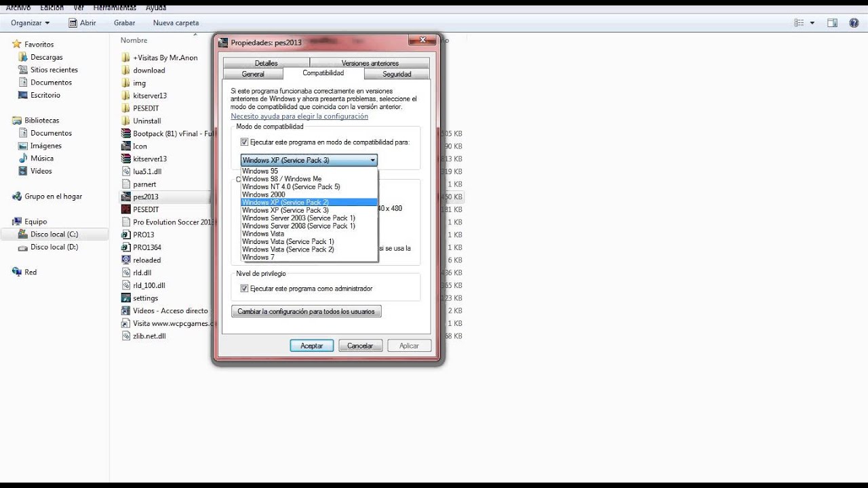Click the Grupo en el hogar icon
Screen dimensions: 868x488
[x=17, y=196]
